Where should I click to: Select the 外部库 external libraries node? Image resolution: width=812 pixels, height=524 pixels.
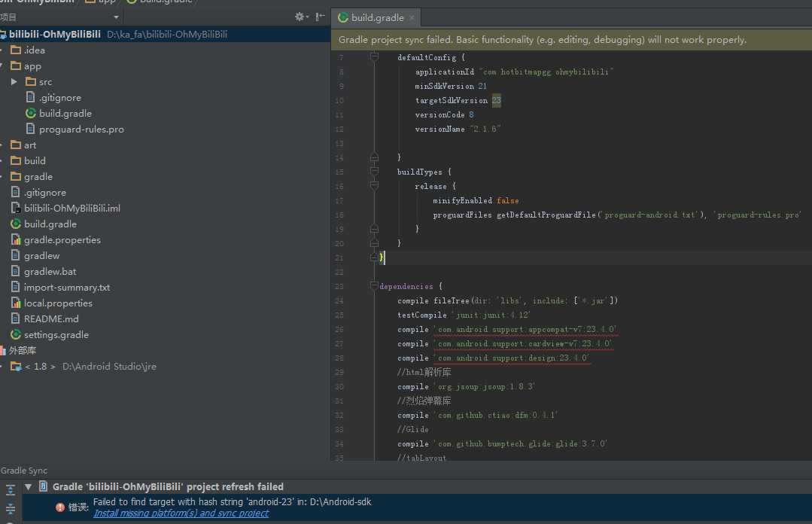pyautogui.click(x=23, y=351)
